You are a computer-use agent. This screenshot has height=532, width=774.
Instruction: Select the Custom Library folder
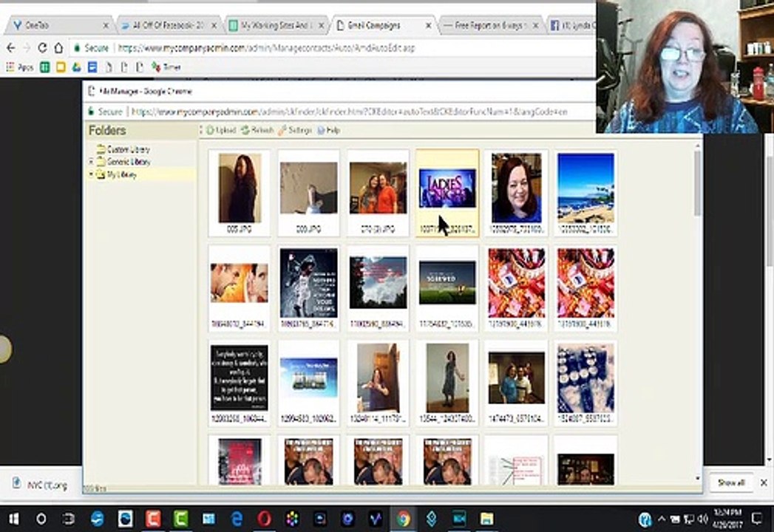pyautogui.click(x=123, y=149)
